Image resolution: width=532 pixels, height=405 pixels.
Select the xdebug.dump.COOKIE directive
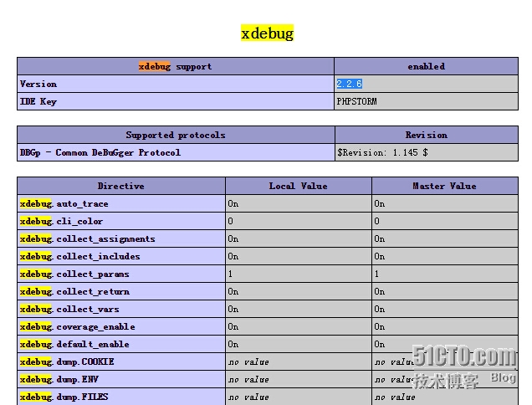point(67,361)
